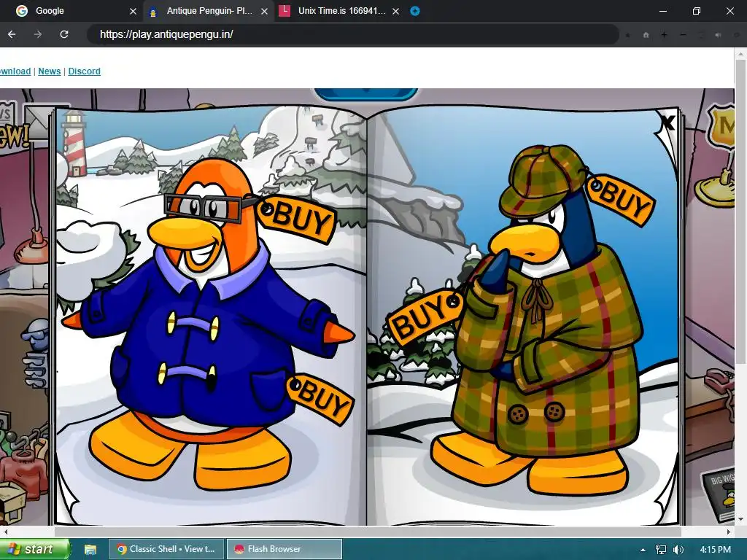747x560 pixels.
Task: Switch to Flash Browser taskbar window
Action: pyautogui.click(x=284, y=549)
